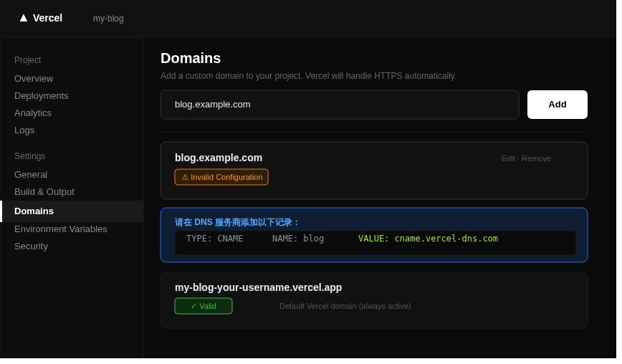The width and height of the screenshot is (622, 364).
Task: Click the green Valid status badge
Action: [x=204, y=306]
